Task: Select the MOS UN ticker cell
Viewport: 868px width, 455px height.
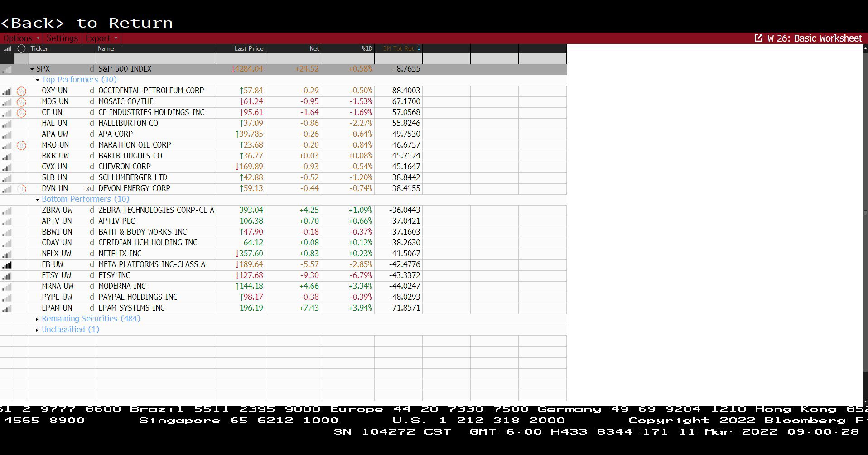Action: 63,102
